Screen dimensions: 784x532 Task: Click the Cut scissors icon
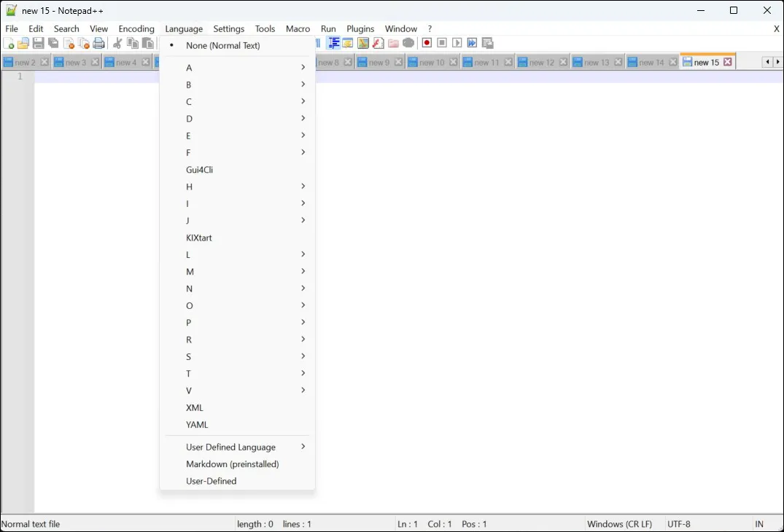pos(117,44)
